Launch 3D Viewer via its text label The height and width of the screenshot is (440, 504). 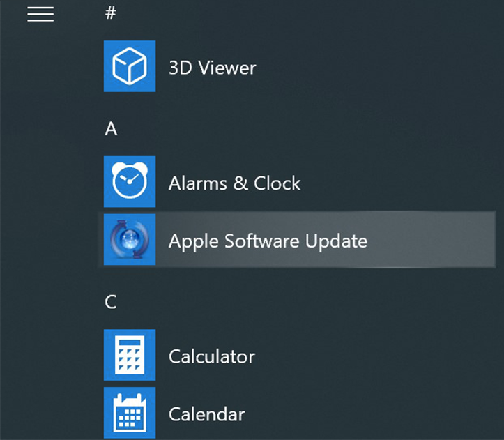(212, 68)
